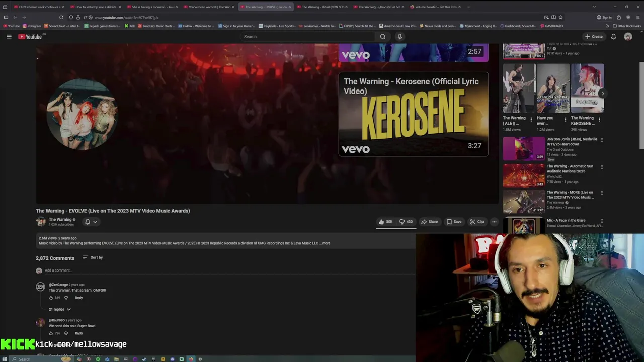Image resolution: width=644 pixels, height=362 pixels.
Task: Expand hidden bookmarks overflow chevron
Action: [608, 26]
